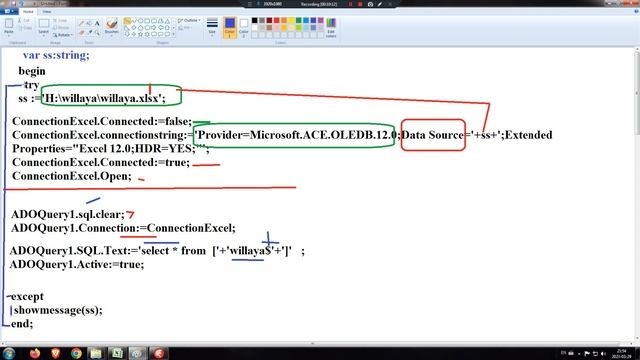
Task: Pick the red color swatch
Action: (277, 20)
